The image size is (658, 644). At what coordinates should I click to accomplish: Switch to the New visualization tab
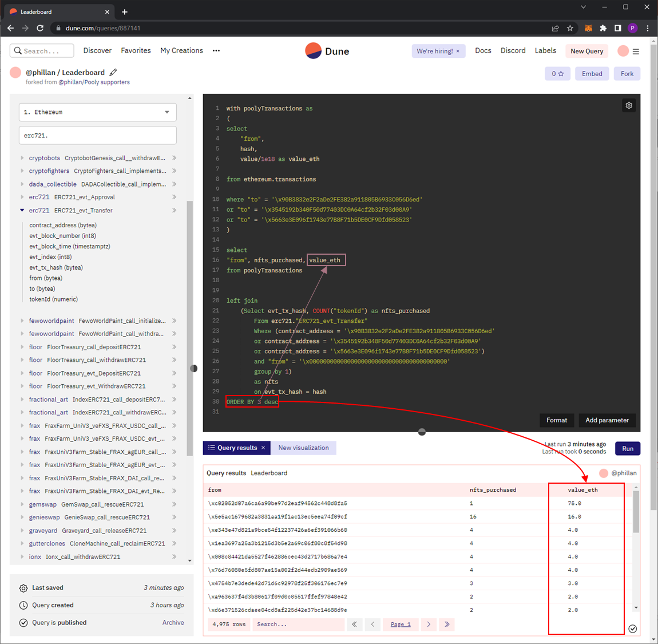tap(303, 448)
